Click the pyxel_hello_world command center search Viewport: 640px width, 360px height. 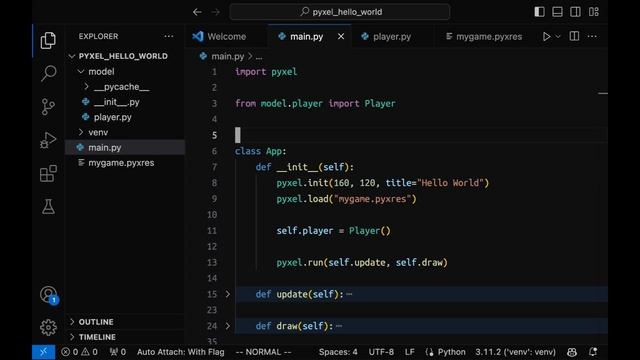pos(340,12)
